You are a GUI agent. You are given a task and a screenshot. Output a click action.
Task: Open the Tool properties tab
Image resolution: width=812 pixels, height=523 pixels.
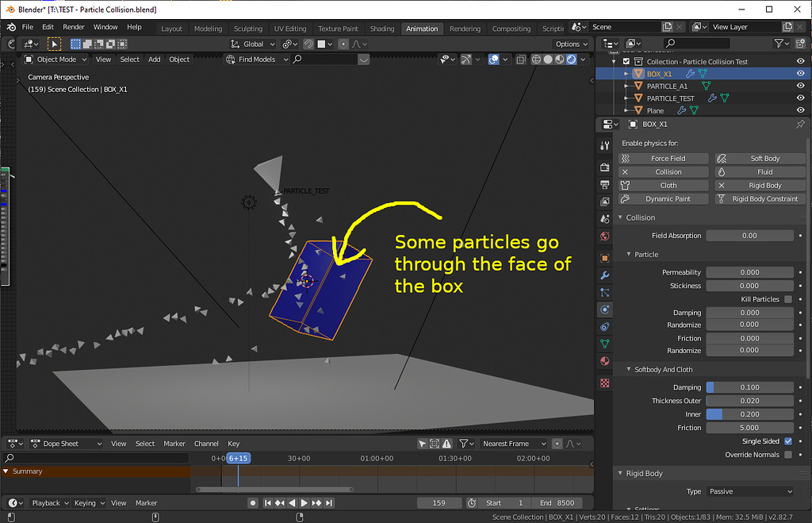[x=604, y=146]
